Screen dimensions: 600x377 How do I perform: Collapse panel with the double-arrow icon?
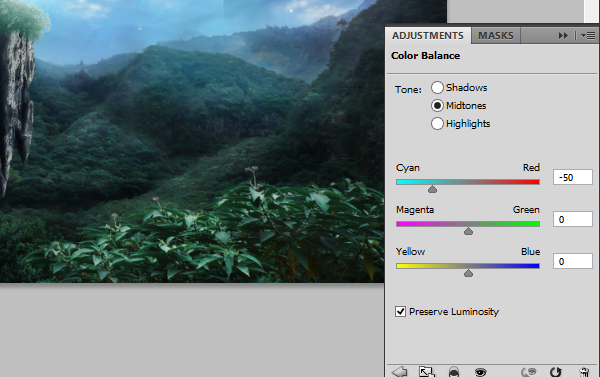point(563,36)
